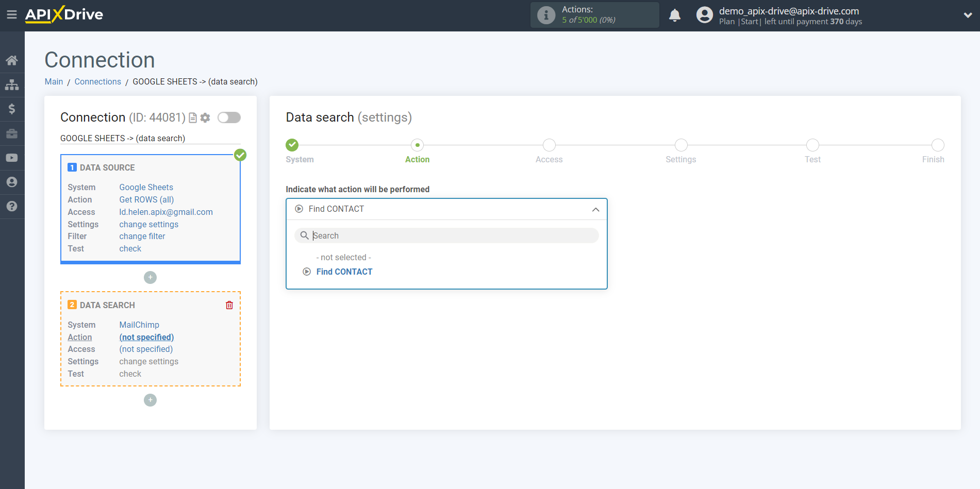The width and height of the screenshot is (980, 489).
Task: Go to the Access step
Action: [549, 145]
